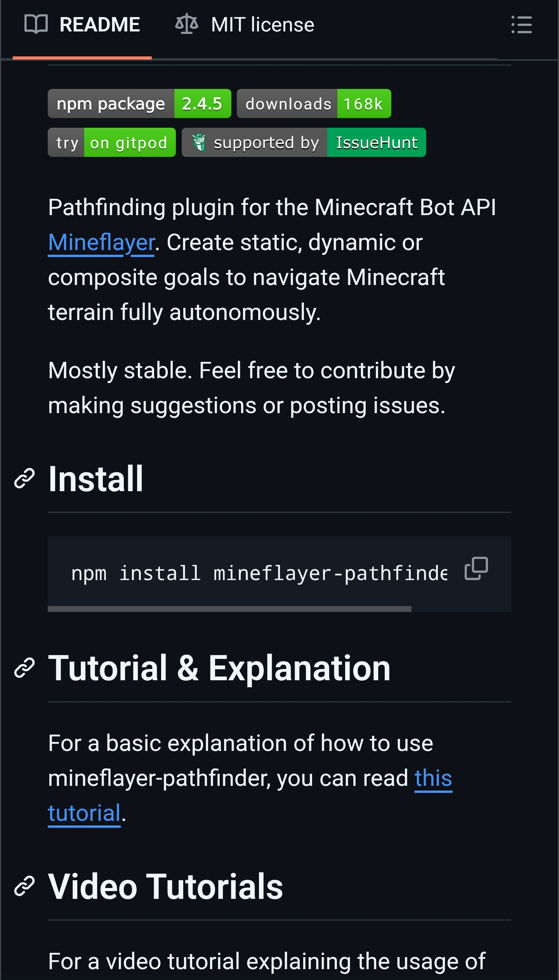Open the Mineflayer link
559x980 pixels.
pos(101,243)
